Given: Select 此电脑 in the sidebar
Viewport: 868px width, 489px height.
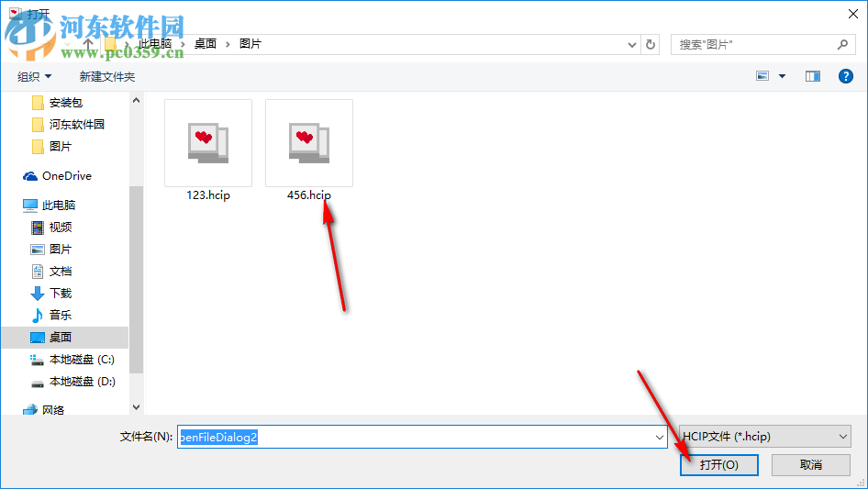Looking at the screenshot, I should 59,205.
